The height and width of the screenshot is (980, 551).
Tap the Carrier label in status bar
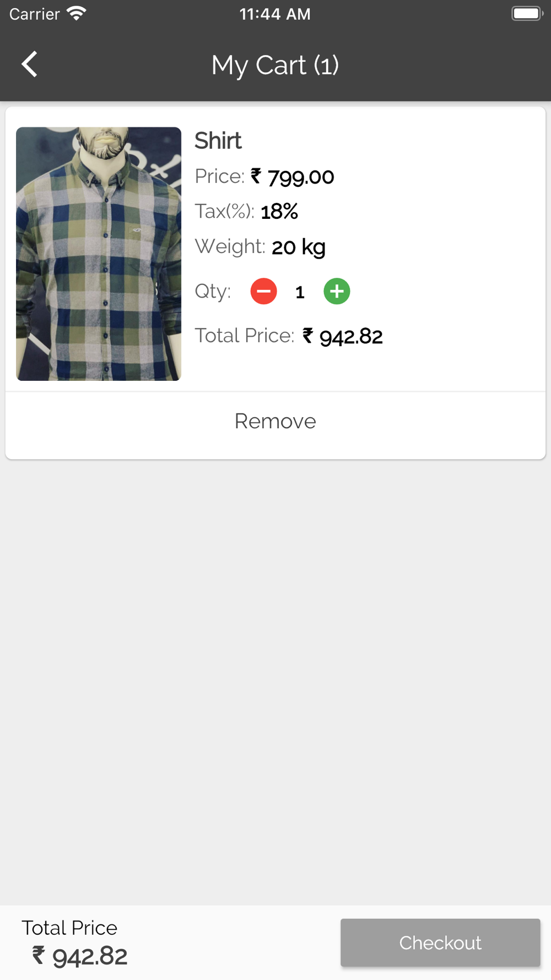34,14
